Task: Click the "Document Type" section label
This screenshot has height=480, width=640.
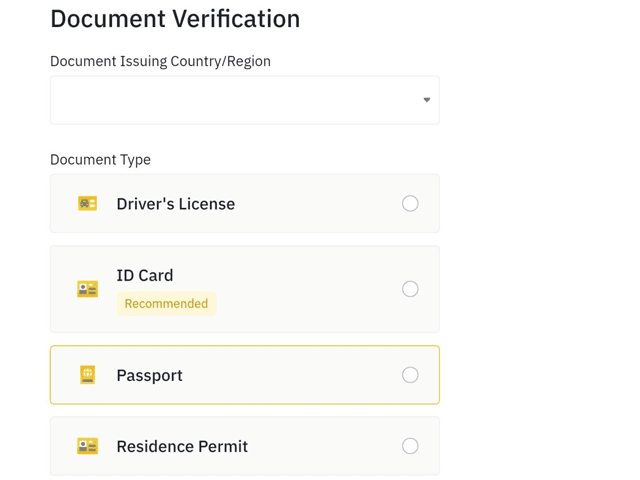Action: coord(100,160)
